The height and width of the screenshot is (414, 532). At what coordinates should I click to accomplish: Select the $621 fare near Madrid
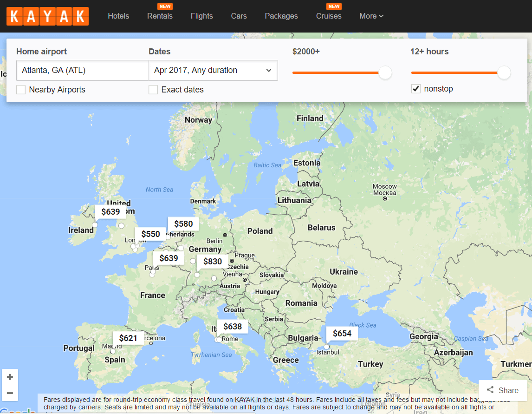pyautogui.click(x=129, y=338)
